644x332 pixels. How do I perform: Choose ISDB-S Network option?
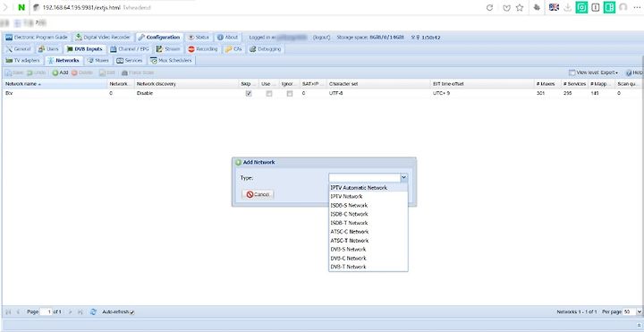click(x=369, y=205)
